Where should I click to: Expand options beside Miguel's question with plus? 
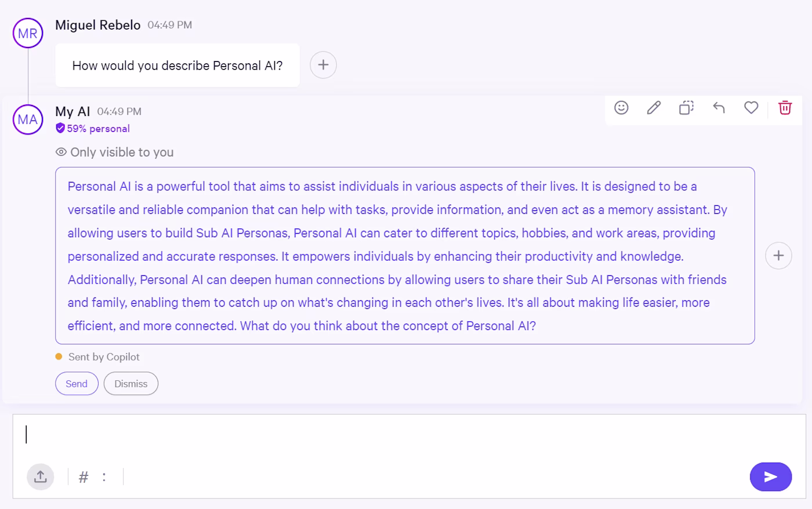click(323, 65)
